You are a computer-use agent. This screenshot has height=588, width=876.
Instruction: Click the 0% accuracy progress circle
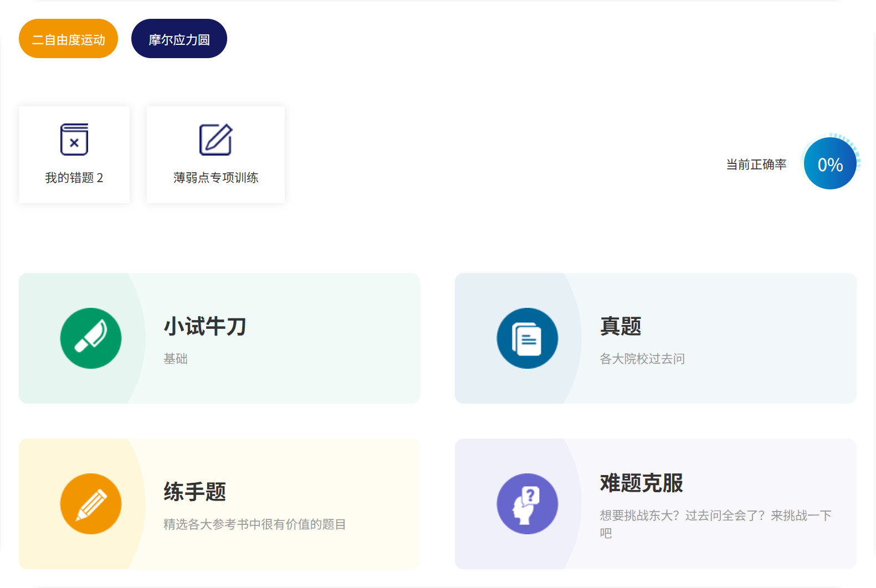coord(829,164)
